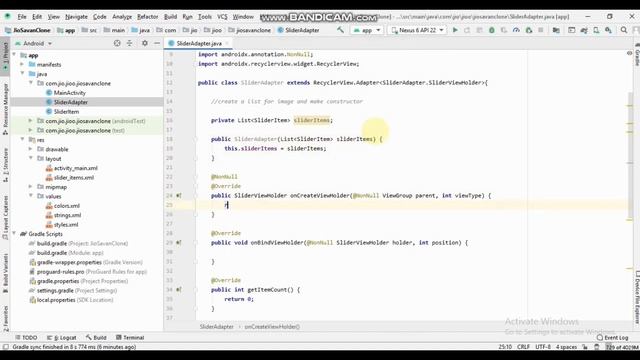Viewport: 640px width, 360px height.
Task: Click the Stop button in toolbar
Action: [x=540, y=30]
